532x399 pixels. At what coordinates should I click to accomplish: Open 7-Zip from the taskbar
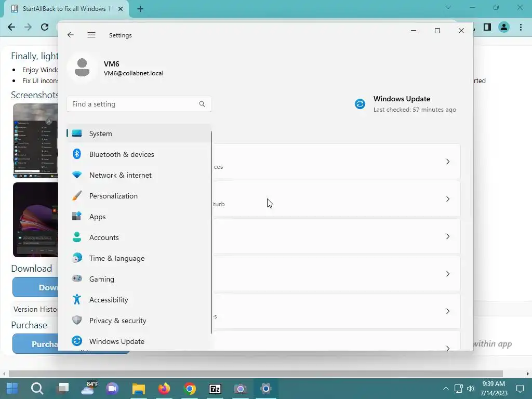tap(215, 389)
